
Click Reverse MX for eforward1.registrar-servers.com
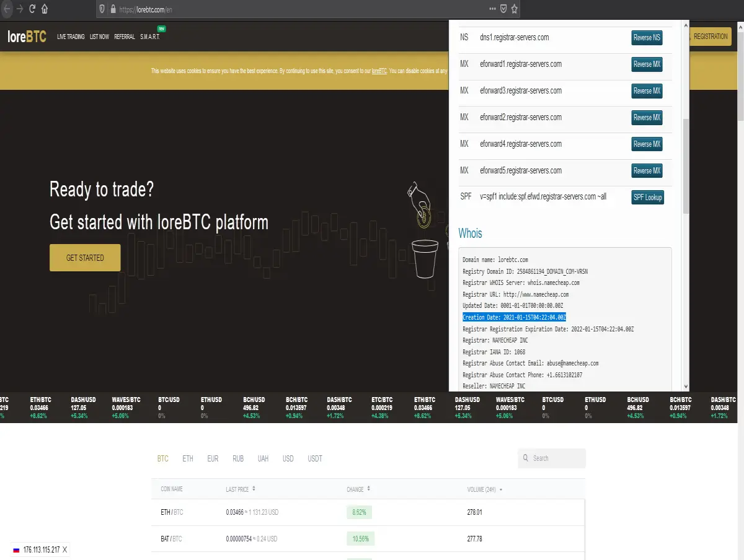point(647,64)
